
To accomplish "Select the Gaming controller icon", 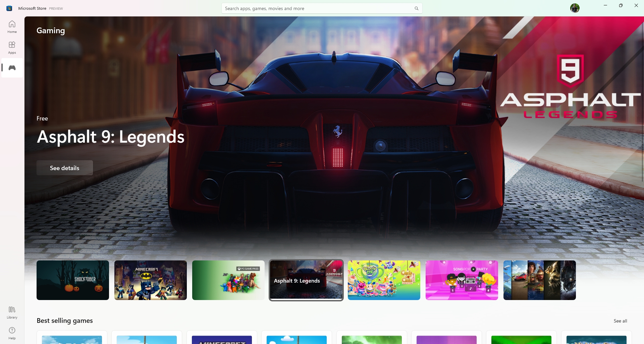I will coord(12,68).
